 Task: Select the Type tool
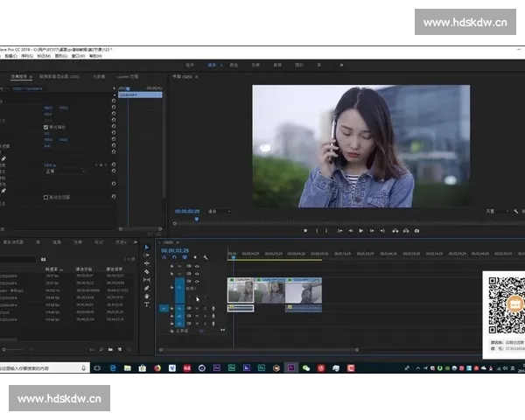click(147, 304)
